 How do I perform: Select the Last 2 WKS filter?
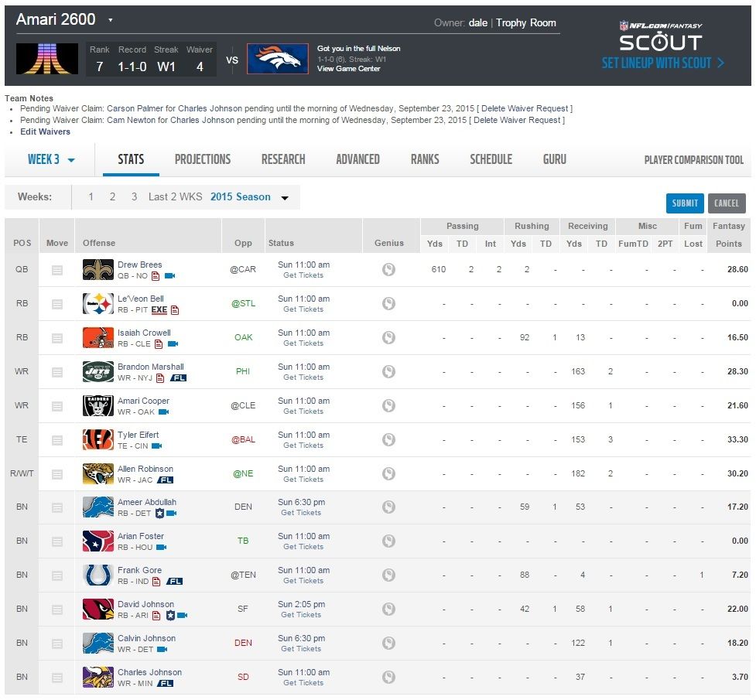pyautogui.click(x=175, y=196)
